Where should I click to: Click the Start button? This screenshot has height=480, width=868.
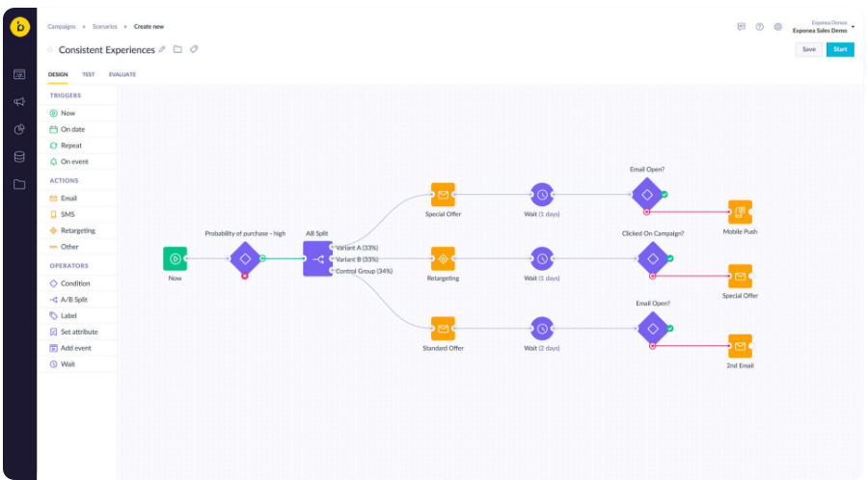click(840, 49)
